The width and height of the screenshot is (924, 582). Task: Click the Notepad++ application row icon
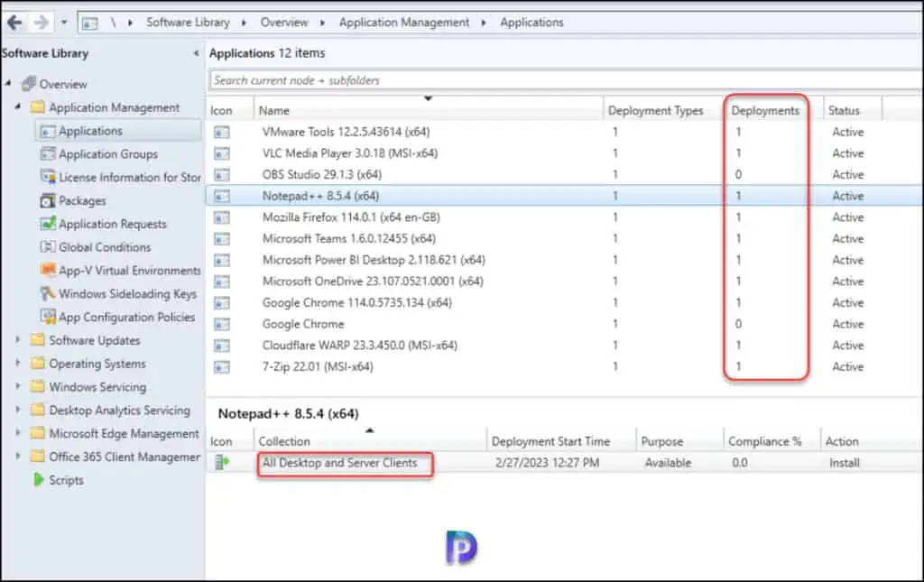(222, 196)
